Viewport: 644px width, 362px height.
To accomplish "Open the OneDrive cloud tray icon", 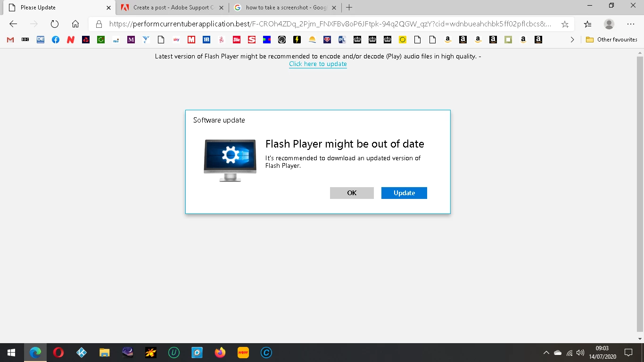I will [x=558, y=353].
